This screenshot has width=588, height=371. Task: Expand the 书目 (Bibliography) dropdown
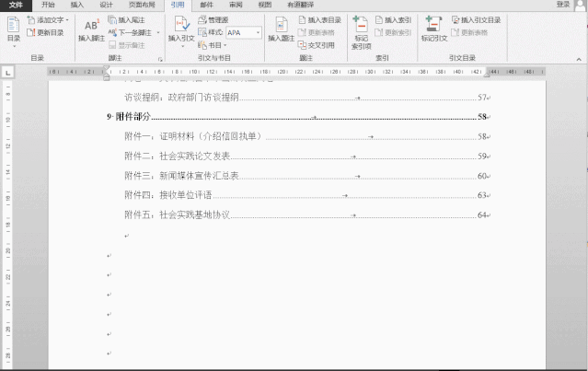(226, 44)
